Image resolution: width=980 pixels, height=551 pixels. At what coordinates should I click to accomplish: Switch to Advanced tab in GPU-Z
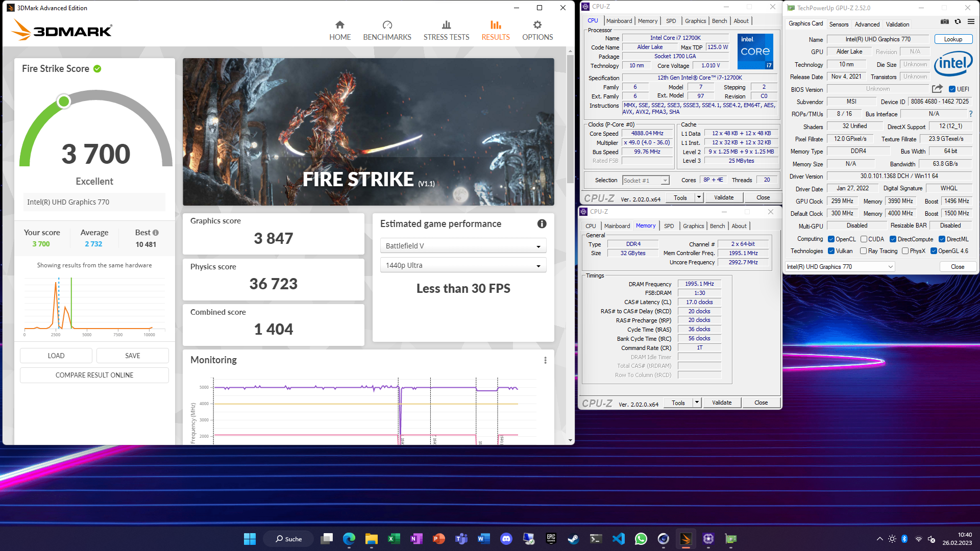[x=867, y=24]
